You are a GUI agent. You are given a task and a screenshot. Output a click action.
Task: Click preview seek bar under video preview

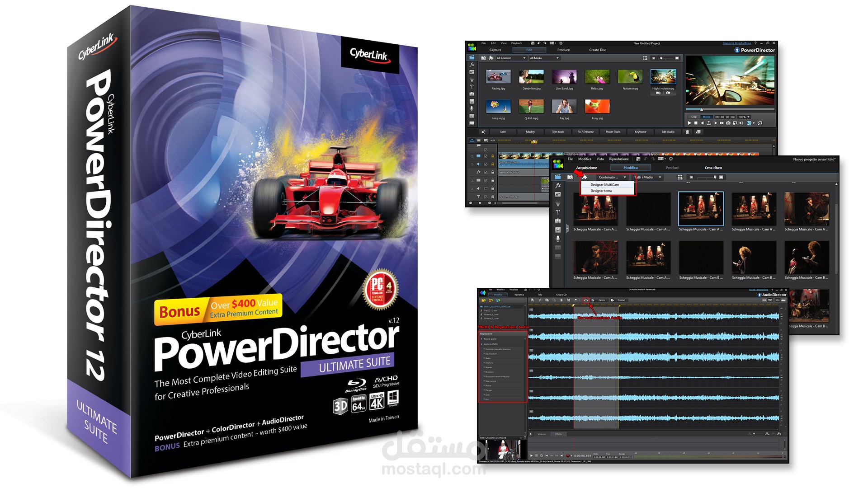pyautogui.click(x=730, y=109)
